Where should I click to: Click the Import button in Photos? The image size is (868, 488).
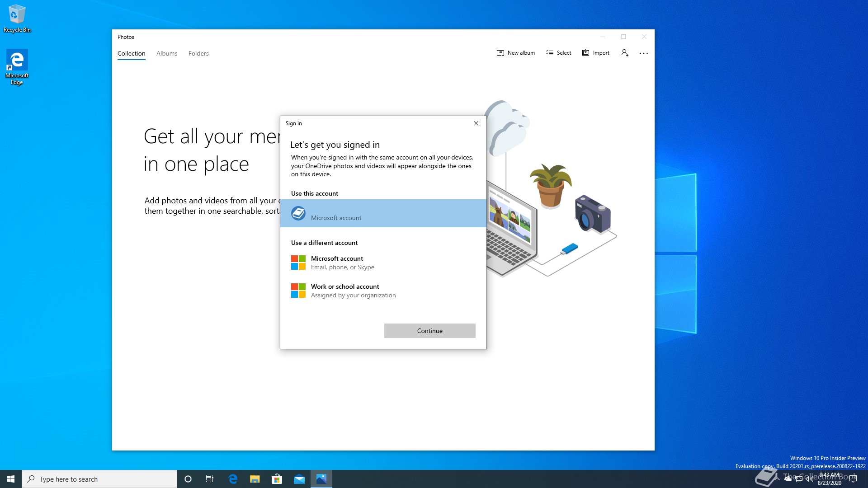[596, 53]
